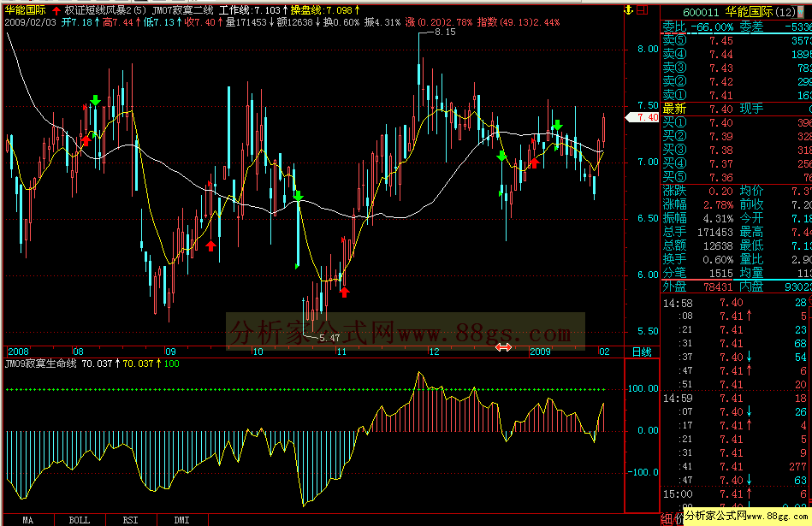The width and height of the screenshot is (812, 526).
Task: Switch to the RSI indicator tab
Action: 131,520
